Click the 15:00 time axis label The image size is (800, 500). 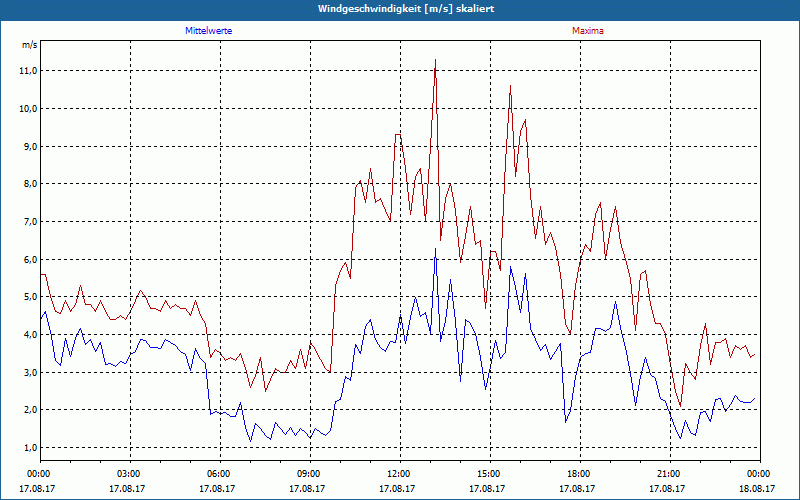(490, 474)
